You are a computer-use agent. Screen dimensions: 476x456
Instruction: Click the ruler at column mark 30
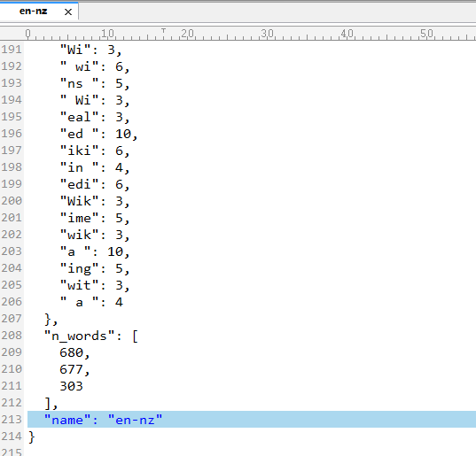267,34
